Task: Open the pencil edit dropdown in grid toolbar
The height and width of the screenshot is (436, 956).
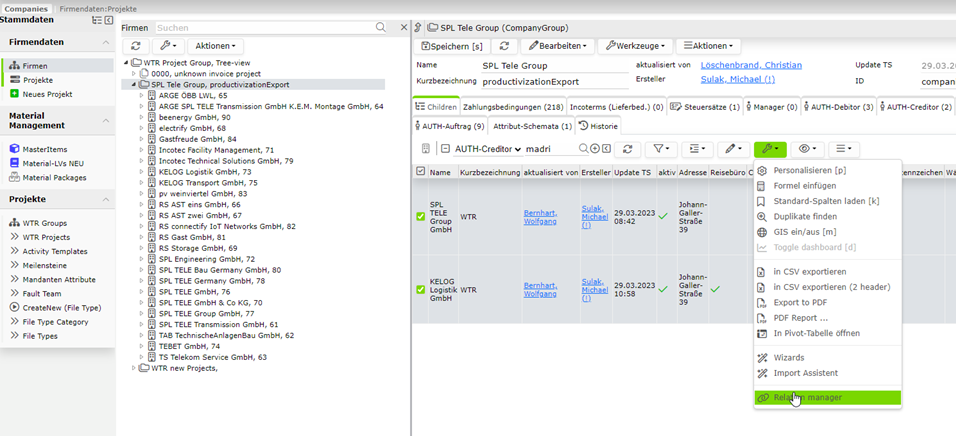Action: 733,149
